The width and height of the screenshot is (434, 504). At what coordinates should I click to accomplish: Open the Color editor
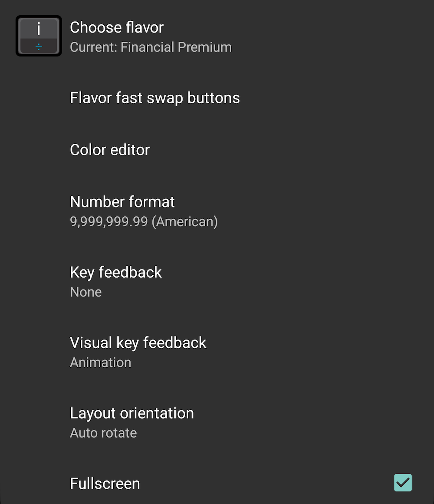point(217,150)
